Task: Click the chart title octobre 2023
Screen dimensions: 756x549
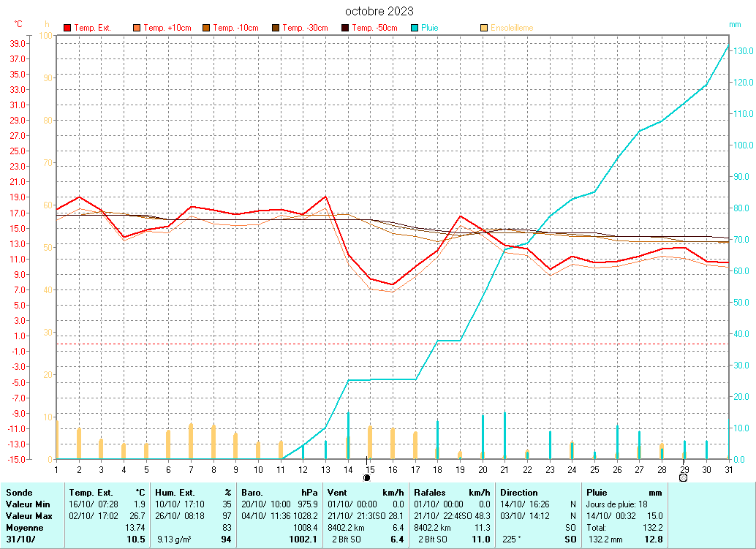Action: pos(379,11)
